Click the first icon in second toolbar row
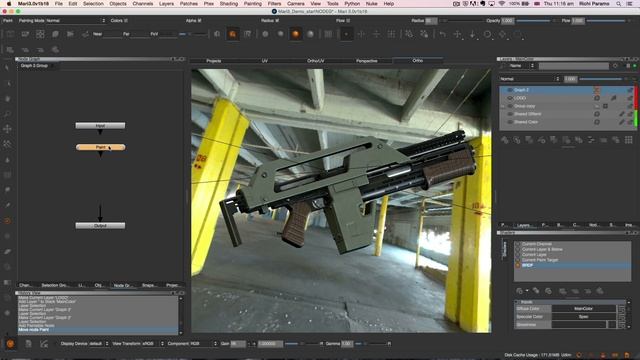 [10, 50]
